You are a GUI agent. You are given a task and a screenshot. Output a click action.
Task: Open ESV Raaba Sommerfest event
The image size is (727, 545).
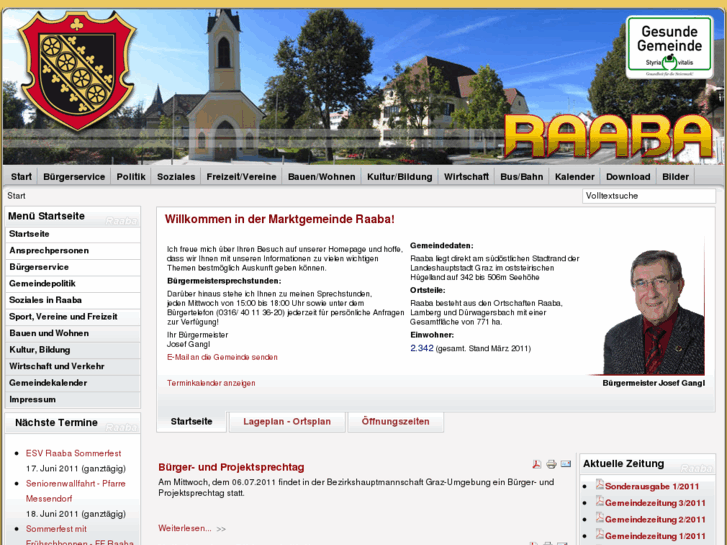pyautogui.click(x=73, y=453)
